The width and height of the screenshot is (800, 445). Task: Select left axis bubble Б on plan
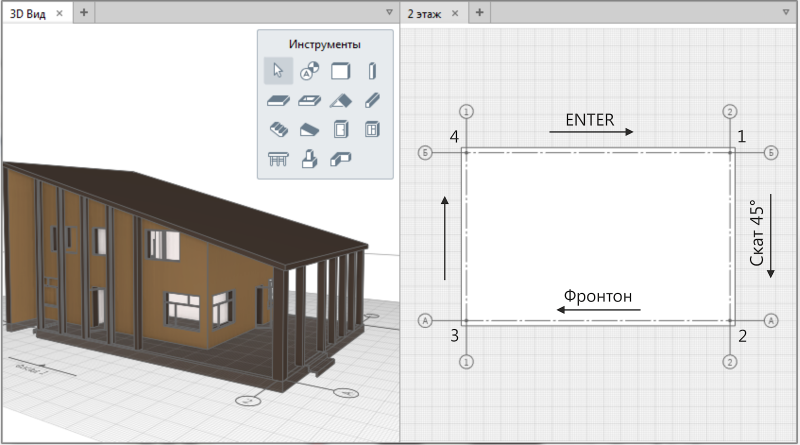pos(425,152)
